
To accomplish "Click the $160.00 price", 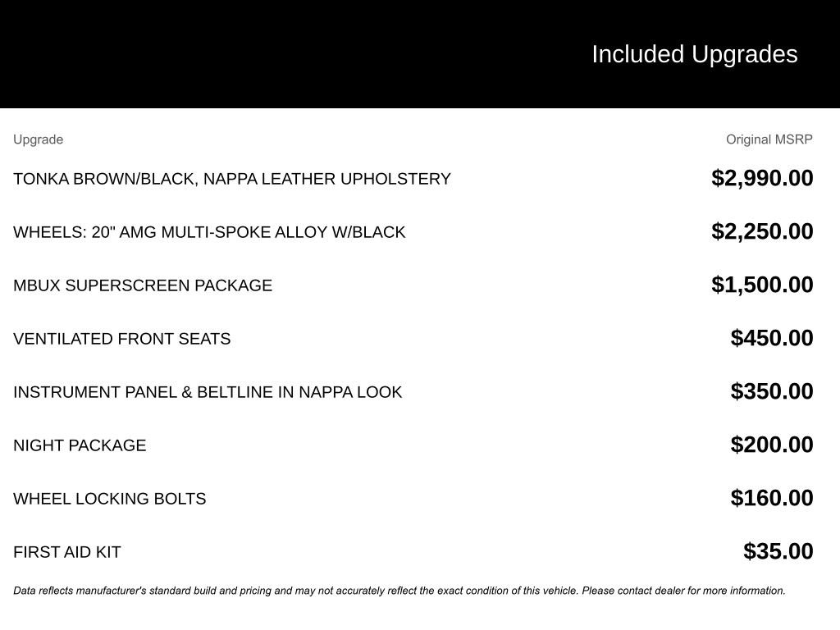I will click(x=772, y=498).
